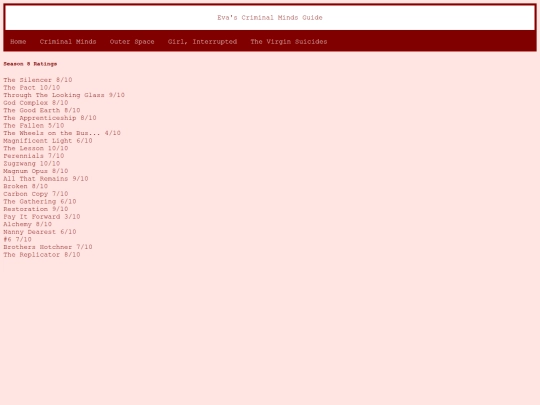This screenshot has width=540, height=405.
Task: Select the Season 8 Ratings heading
Action: coord(30,64)
